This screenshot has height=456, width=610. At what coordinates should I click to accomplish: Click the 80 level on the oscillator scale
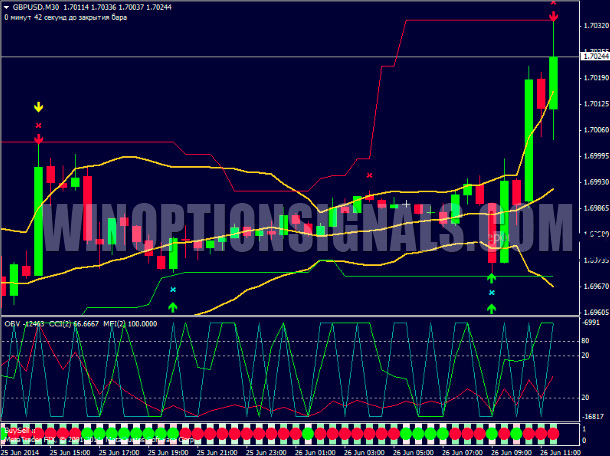click(586, 340)
